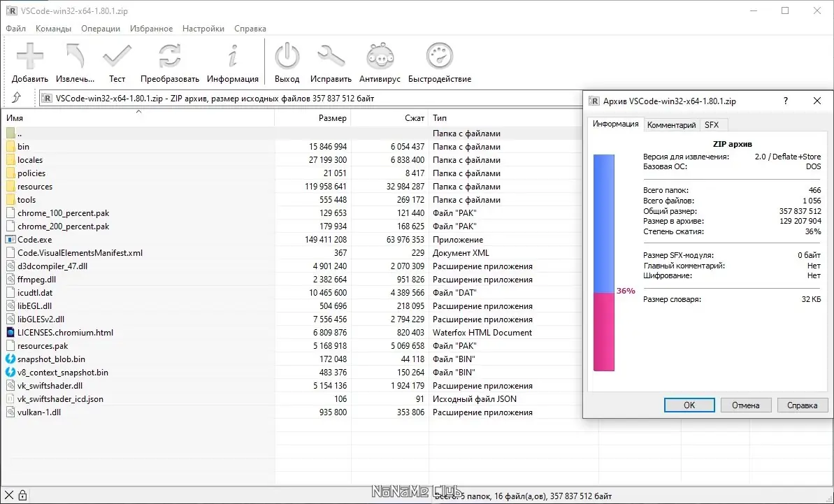834x504 pixels.
Task: Open the Информация toolbar icon
Action: (x=232, y=56)
